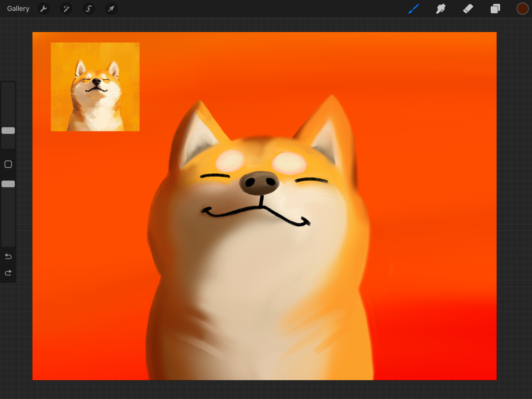
Task: Activate the Transform arrow tool
Action: click(x=111, y=9)
